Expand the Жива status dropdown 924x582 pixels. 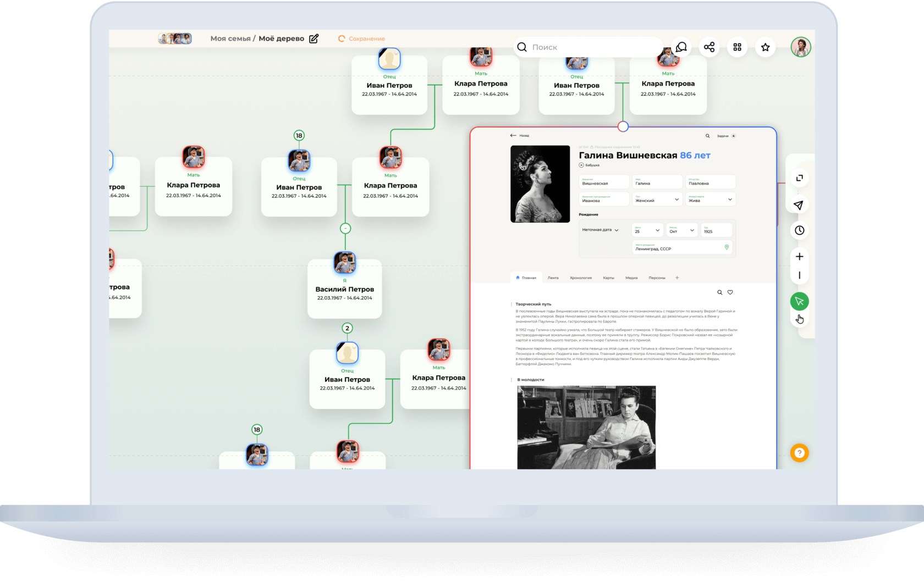click(710, 200)
